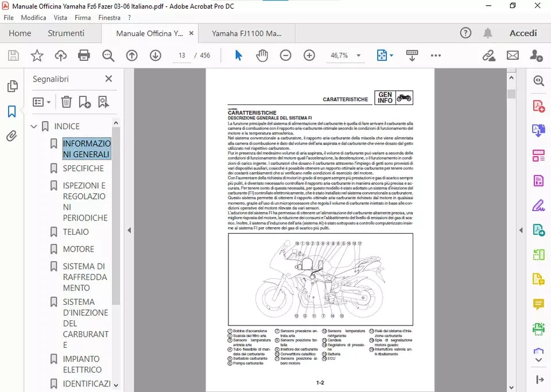This screenshot has height=392, width=551.
Task: Toggle the bookmarks panel icon
Action: [12, 111]
